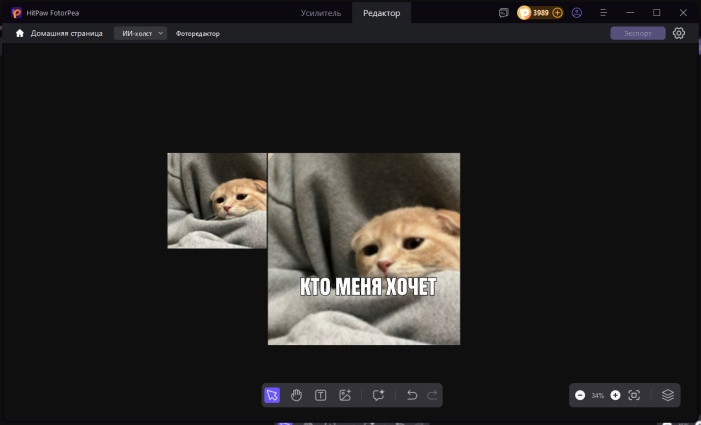Close the HitPaw FotorPea window
Image resolution: width=701 pixels, height=425 pixels.
point(683,13)
